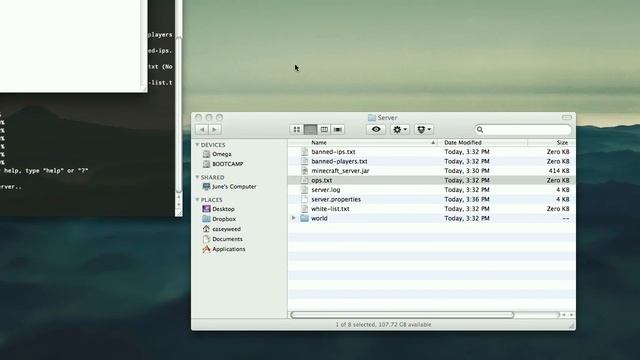
Task: Click the Finder search field
Action: pos(523,129)
